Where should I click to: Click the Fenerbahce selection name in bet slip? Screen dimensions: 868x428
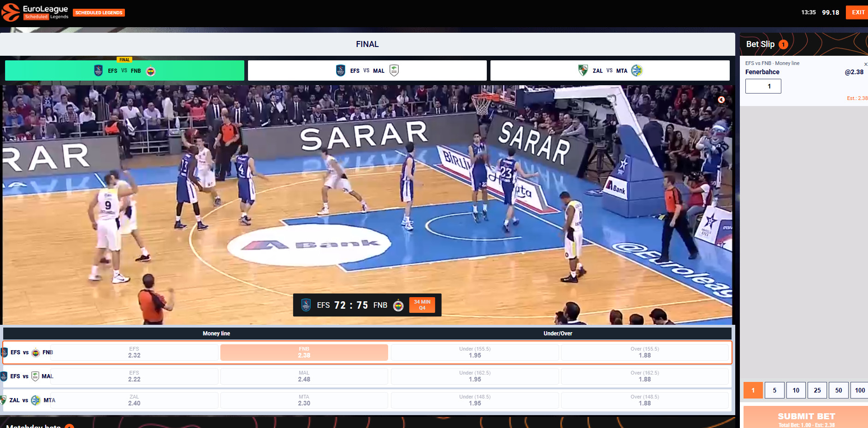[762, 72]
